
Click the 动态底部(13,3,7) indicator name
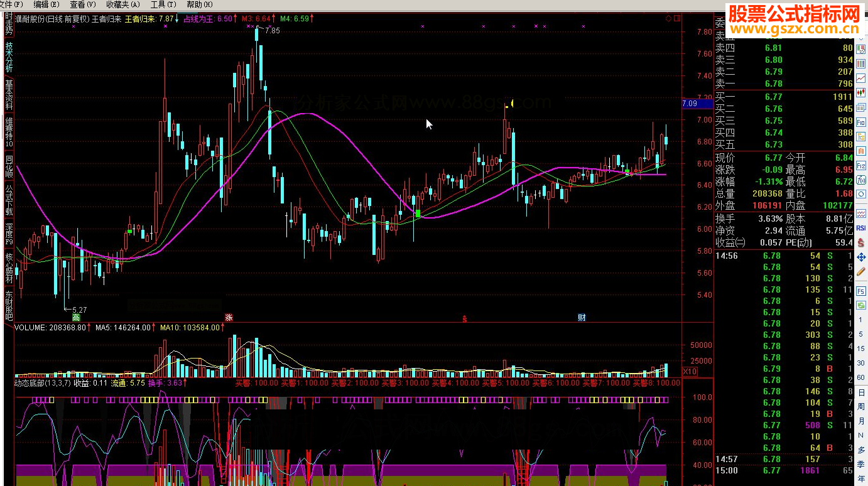43,382
